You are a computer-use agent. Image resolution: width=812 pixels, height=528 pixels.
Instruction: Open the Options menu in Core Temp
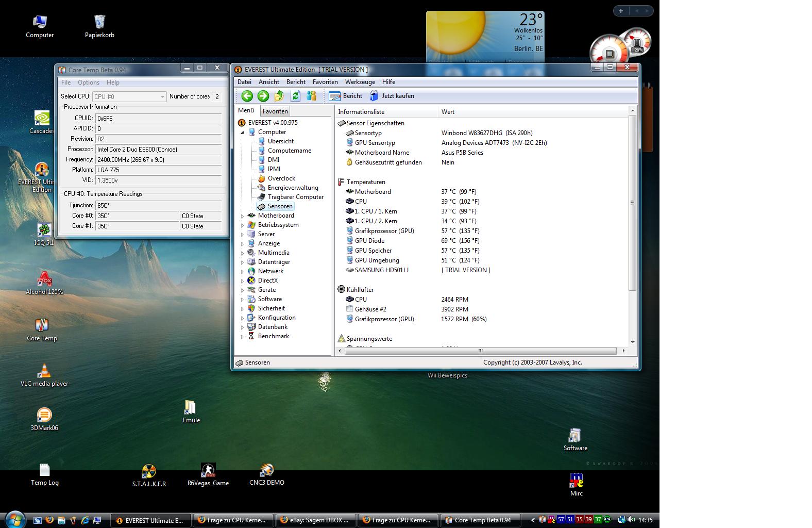89,82
